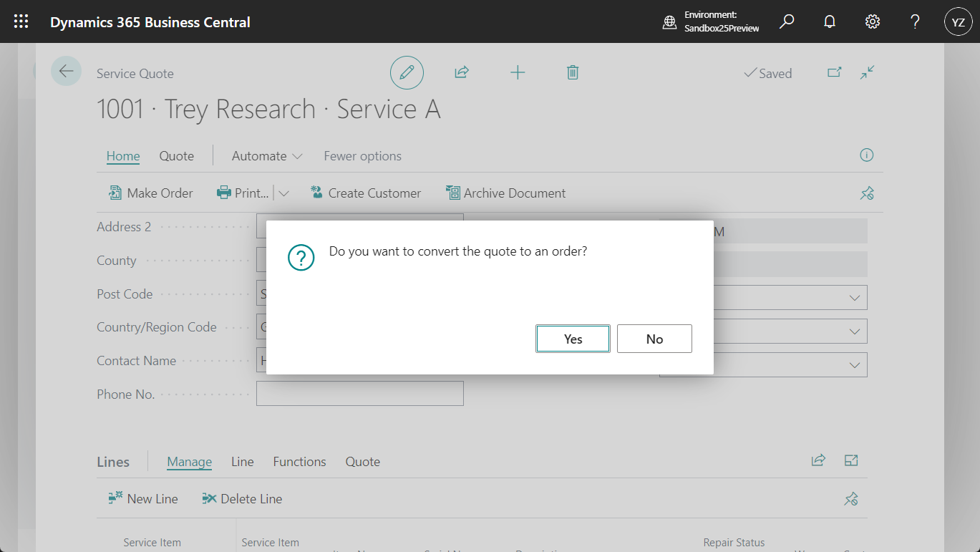The height and width of the screenshot is (552, 980).
Task: Switch to the Quote ribbon tab
Action: point(176,155)
